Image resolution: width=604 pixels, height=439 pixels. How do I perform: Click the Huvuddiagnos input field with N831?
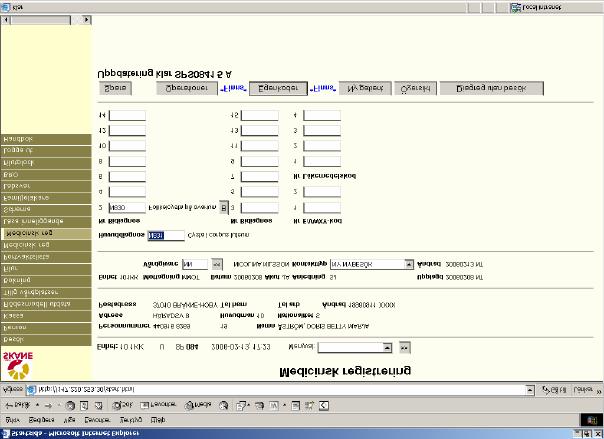166,235
